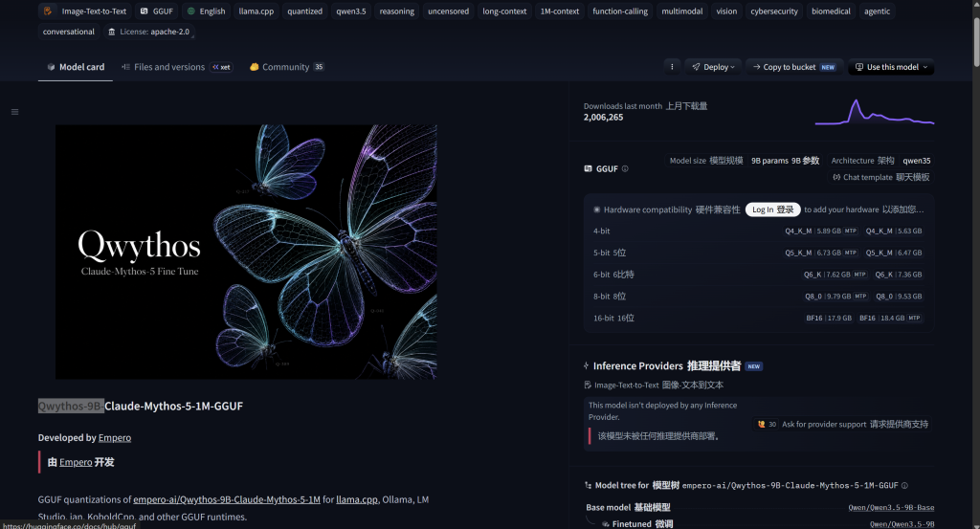Select Q6_K 7.62 GB MTP quantization

(x=835, y=275)
